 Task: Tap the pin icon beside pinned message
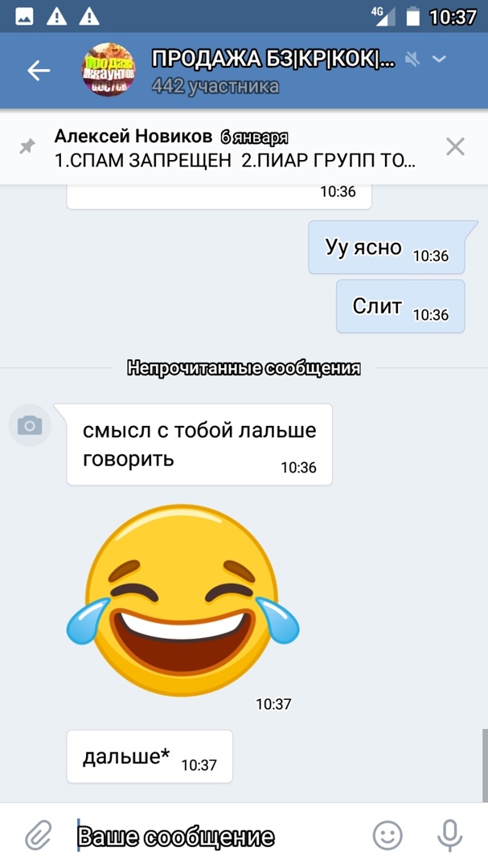tap(27, 147)
